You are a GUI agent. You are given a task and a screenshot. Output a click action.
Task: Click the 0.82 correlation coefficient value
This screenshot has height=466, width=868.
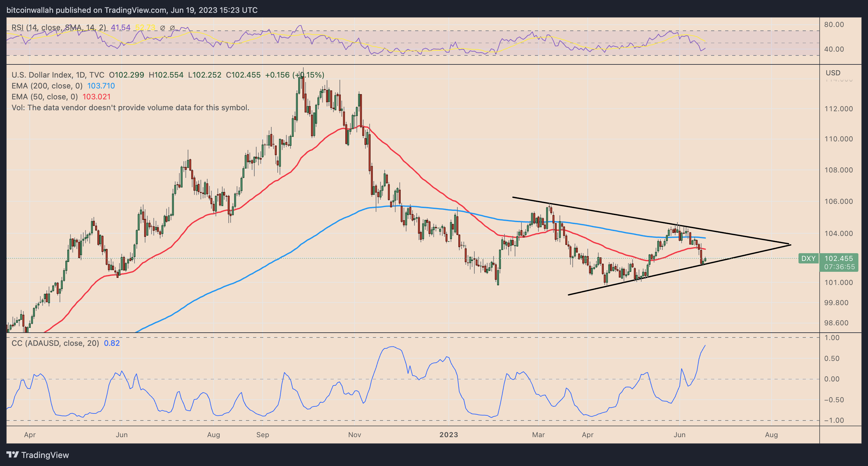[111, 343]
